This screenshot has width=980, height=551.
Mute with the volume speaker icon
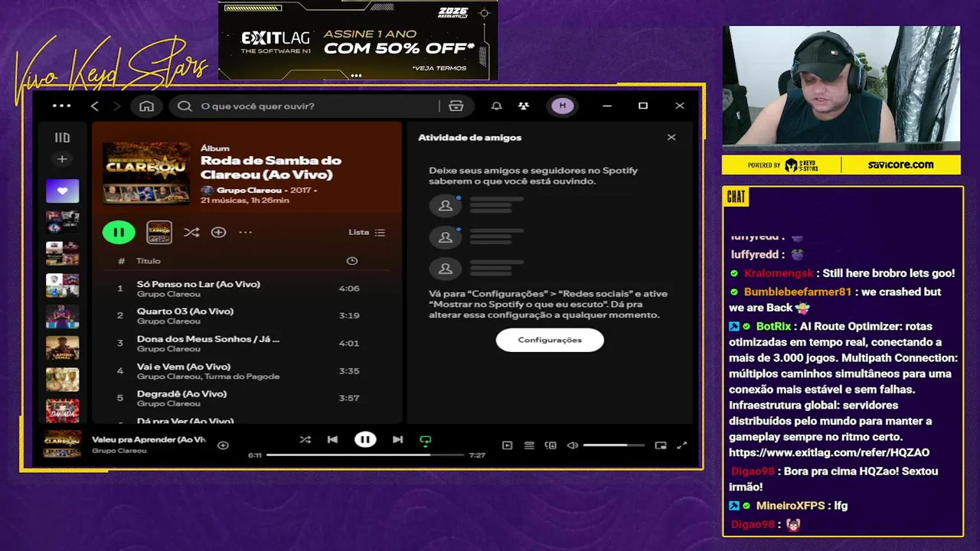tap(572, 445)
